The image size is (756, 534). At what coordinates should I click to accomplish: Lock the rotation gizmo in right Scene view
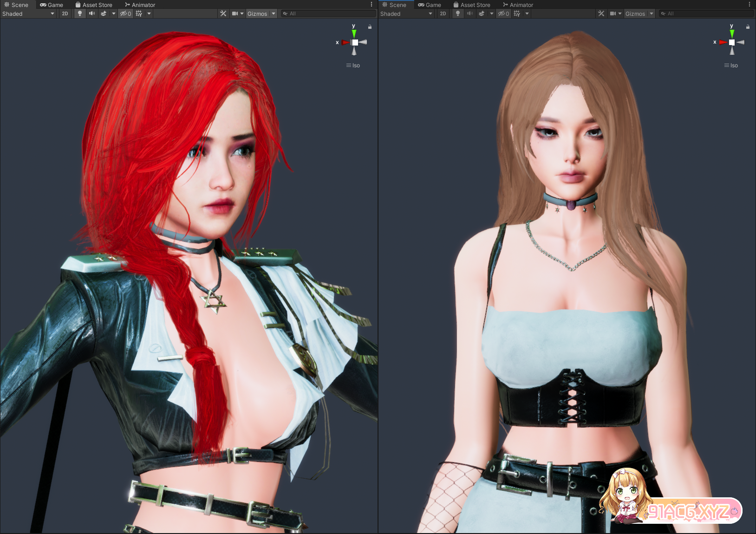[748, 27]
